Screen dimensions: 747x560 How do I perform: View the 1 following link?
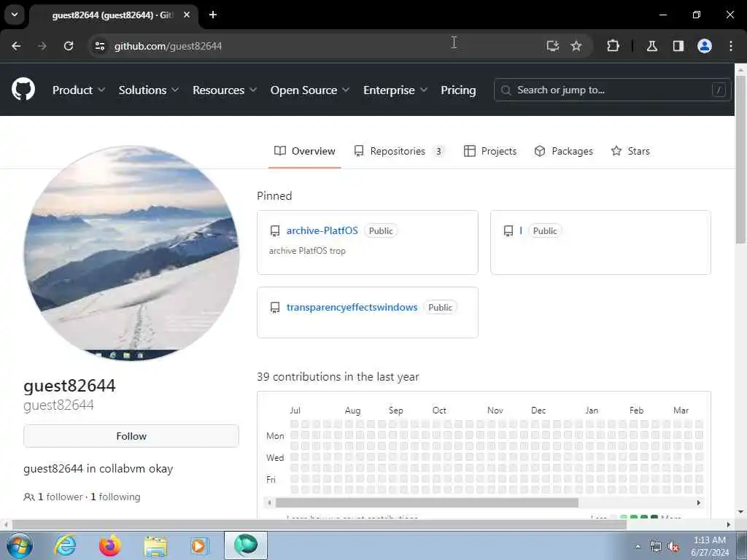115,497
